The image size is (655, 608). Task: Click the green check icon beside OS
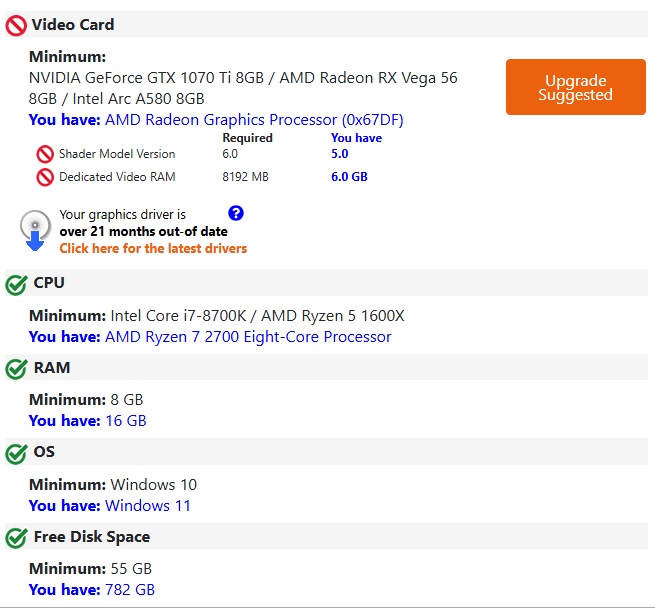click(16, 454)
